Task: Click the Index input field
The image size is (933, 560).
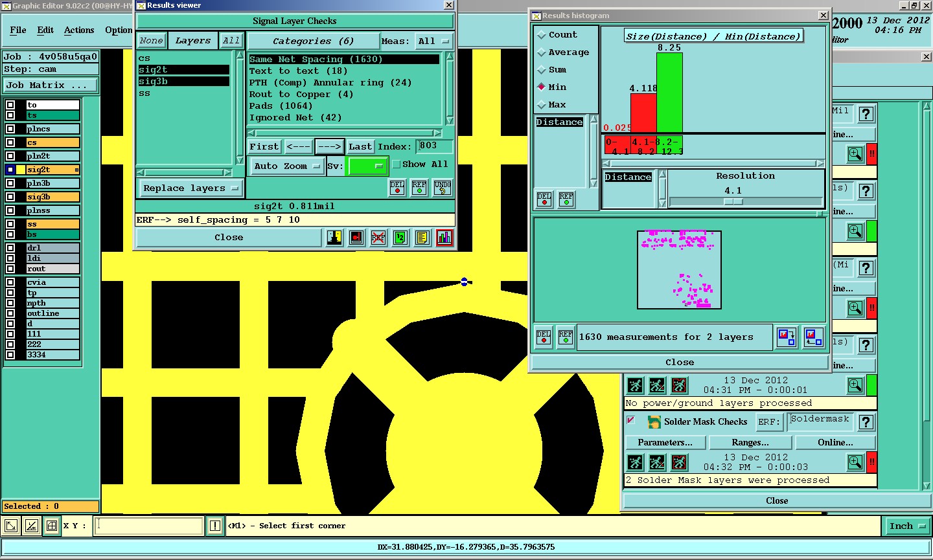Action: point(434,146)
